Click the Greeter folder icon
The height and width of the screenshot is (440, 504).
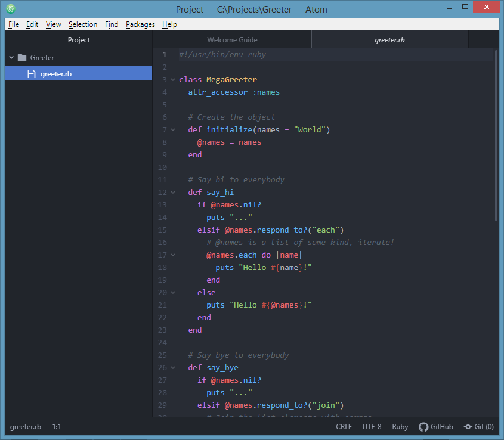22,58
